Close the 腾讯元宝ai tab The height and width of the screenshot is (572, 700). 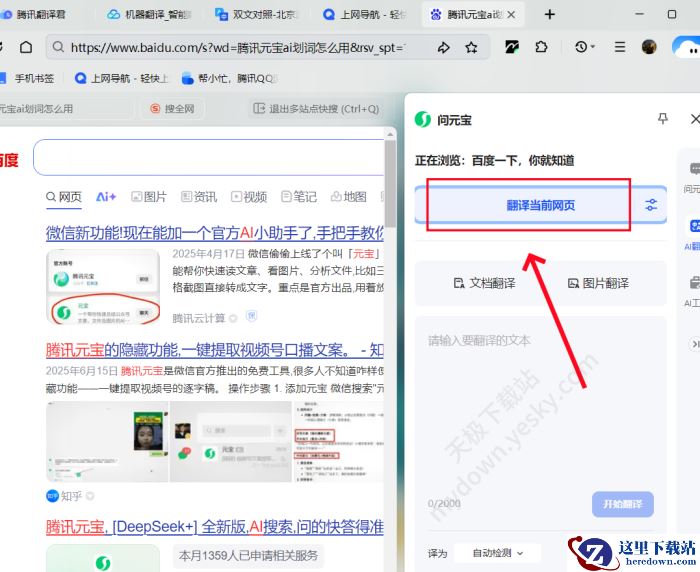point(511,15)
